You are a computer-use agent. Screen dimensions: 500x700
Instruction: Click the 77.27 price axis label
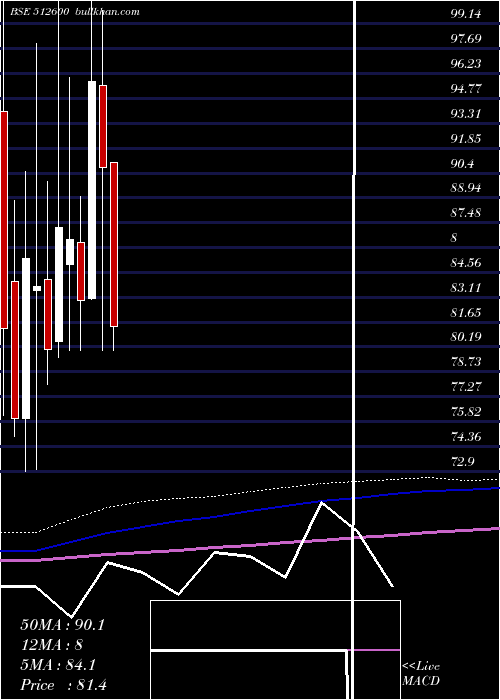coord(466,387)
